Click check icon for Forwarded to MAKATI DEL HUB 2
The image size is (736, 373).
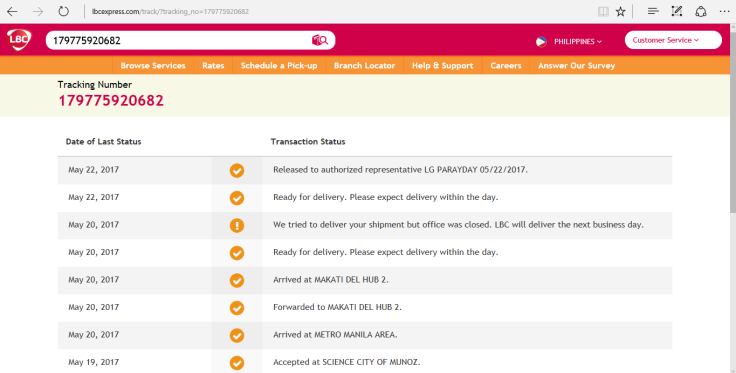[237, 308]
